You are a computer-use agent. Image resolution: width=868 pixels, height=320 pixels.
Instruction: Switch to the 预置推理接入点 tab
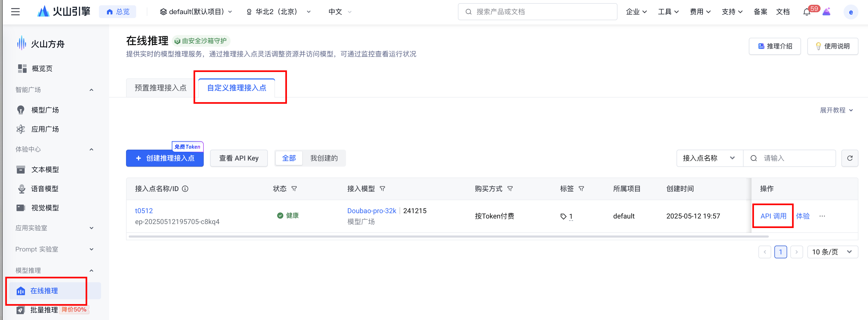[160, 88]
